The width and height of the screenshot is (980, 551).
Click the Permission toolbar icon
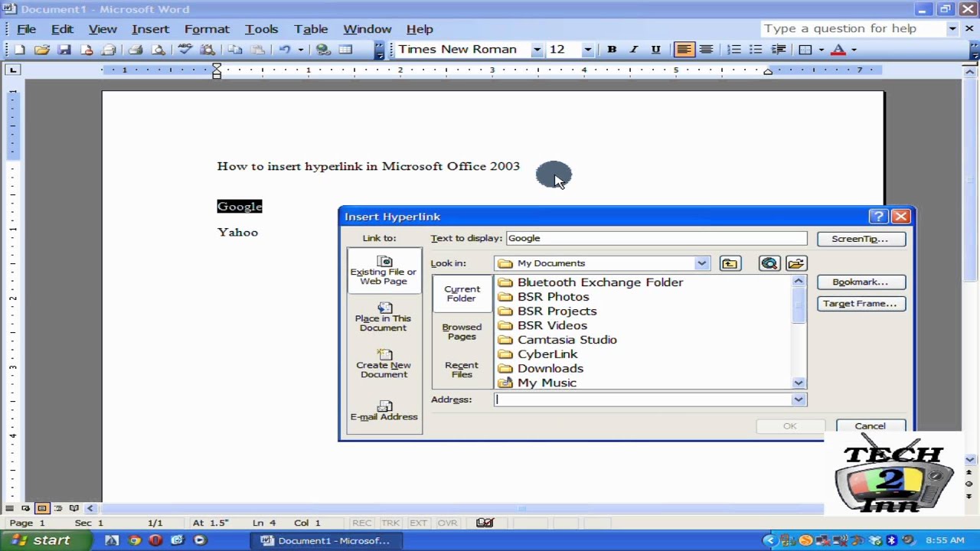(87, 50)
